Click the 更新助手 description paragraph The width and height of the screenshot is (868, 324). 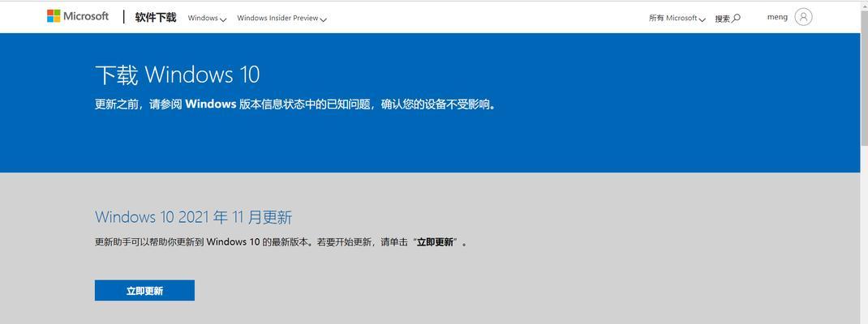281,242
